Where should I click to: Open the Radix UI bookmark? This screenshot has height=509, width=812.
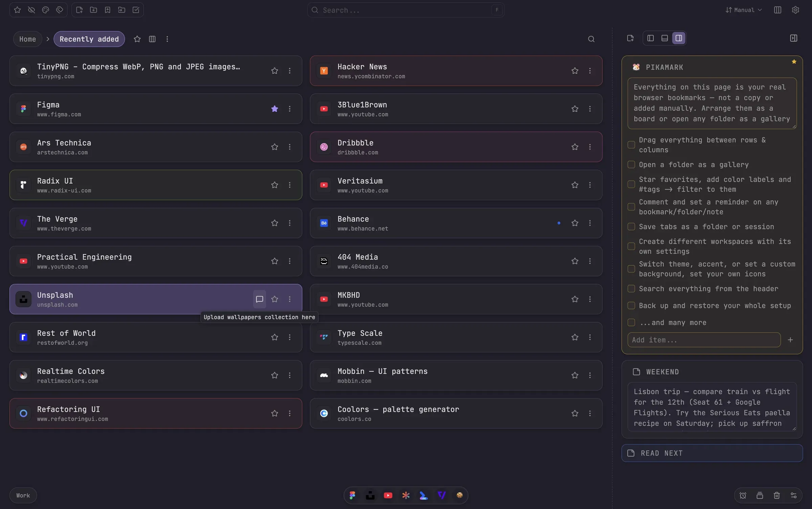[x=156, y=185]
